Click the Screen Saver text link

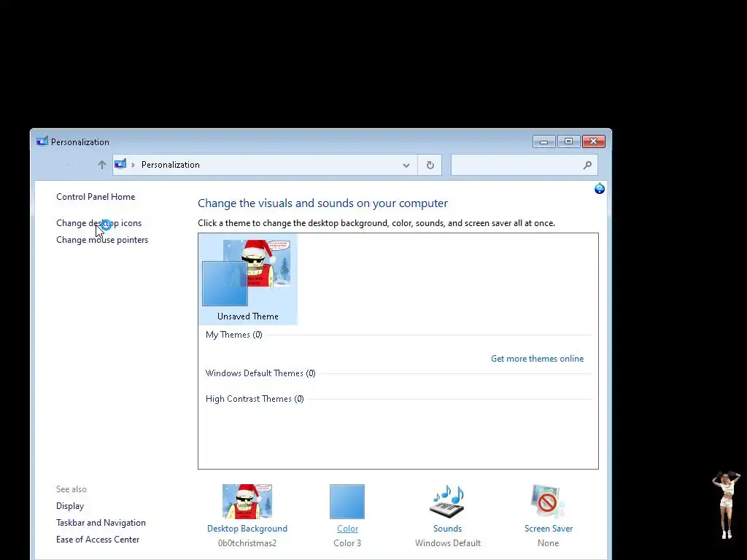point(549,529)
